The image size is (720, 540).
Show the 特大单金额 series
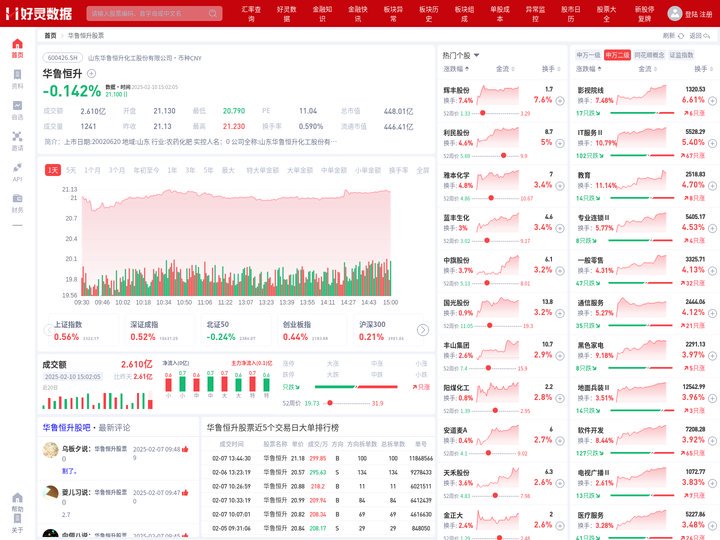263,170
